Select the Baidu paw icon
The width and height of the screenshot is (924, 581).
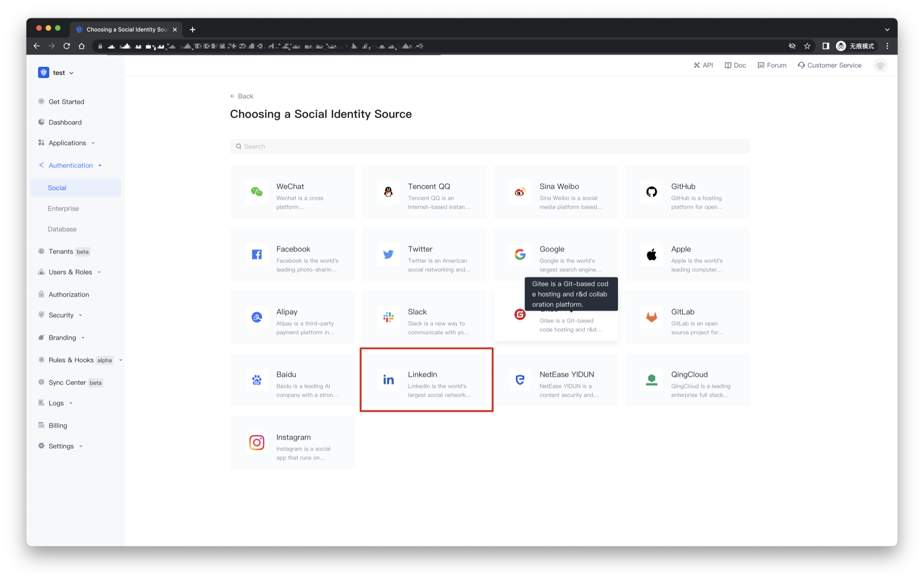tap(257, 379)
